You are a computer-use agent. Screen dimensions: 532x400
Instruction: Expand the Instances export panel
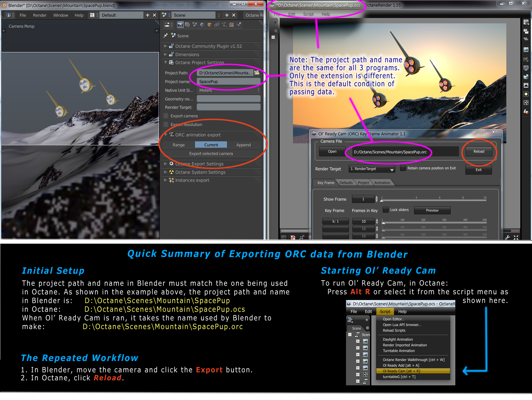(166, 180)
